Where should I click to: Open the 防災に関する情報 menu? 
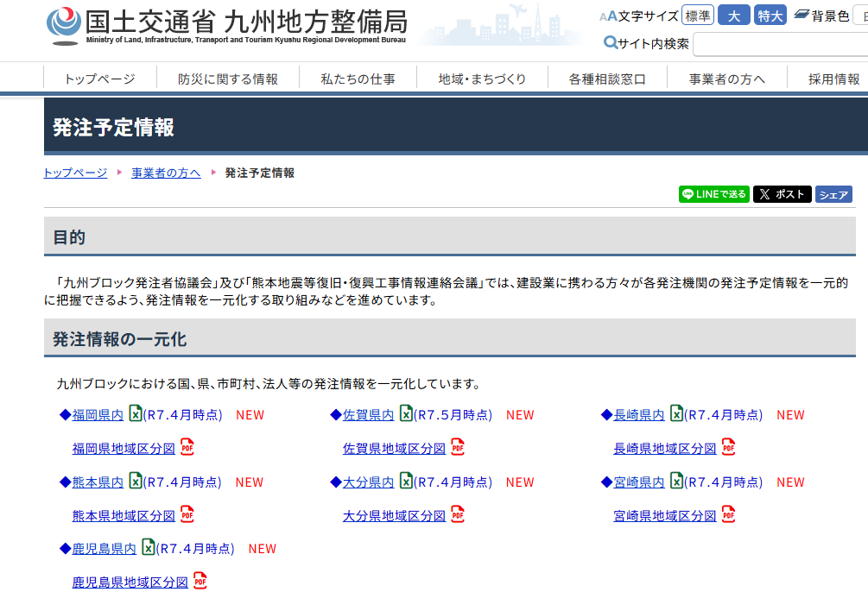[228, 79]
